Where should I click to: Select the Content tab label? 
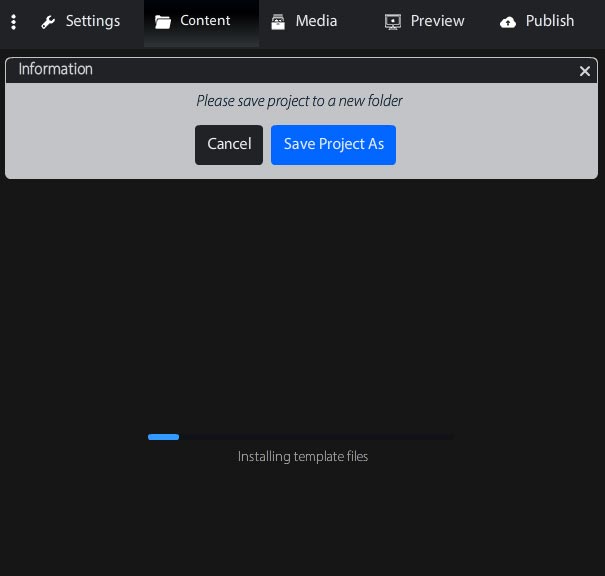(x=205, y=21)
